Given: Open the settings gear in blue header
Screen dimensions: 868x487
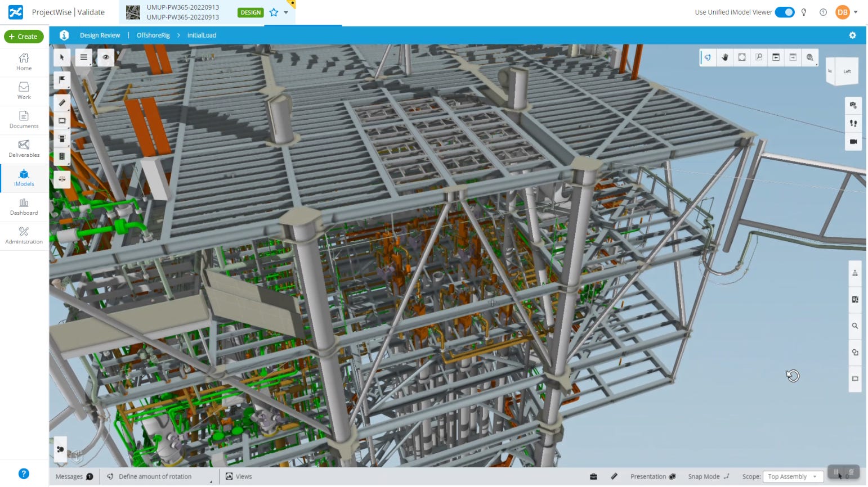Looking at the screenshot, I should [x=852, y=35].
